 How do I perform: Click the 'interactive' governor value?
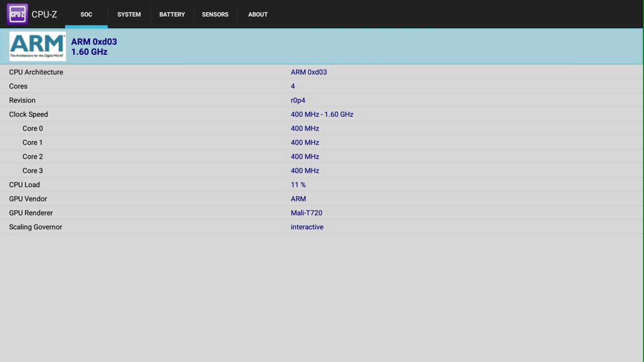pyautogui.click(x=307, y=227)
